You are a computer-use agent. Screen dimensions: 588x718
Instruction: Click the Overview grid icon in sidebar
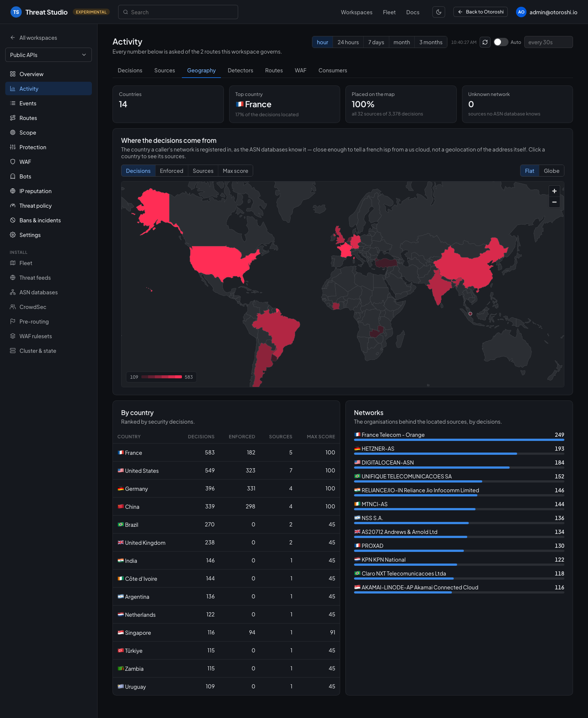pyautogui.click(x=13, y=74)
